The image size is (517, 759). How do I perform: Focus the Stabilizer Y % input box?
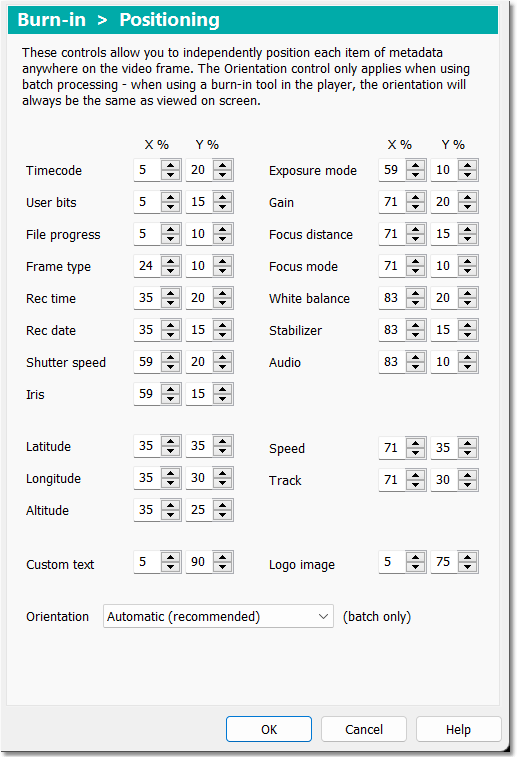(x=444, y=330)
